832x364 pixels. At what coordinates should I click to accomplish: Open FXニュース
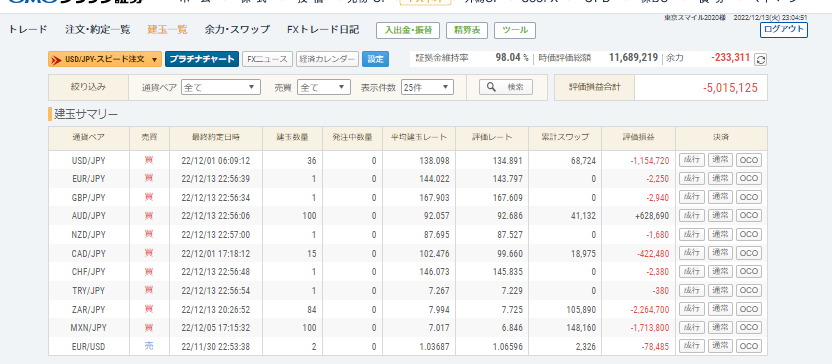[267, 59]
